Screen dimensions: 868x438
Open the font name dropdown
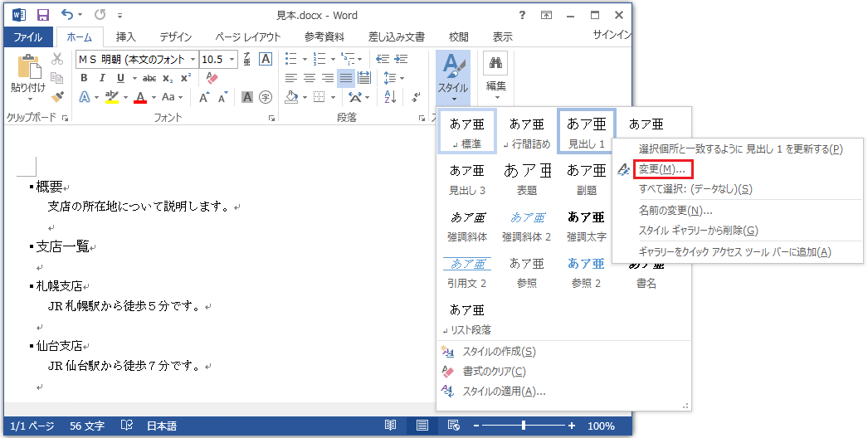click(x=193, y=60)
